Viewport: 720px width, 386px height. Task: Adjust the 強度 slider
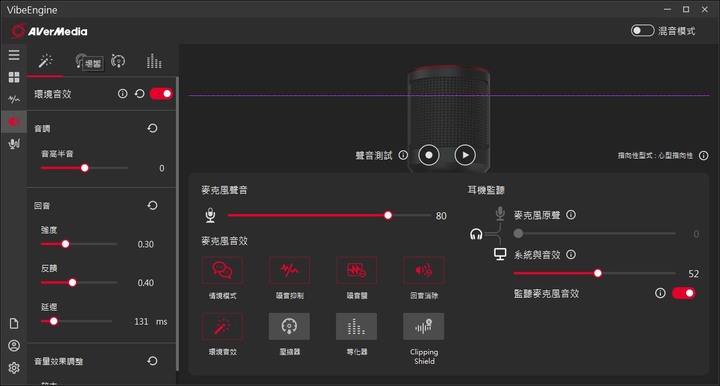click(79, 244)
